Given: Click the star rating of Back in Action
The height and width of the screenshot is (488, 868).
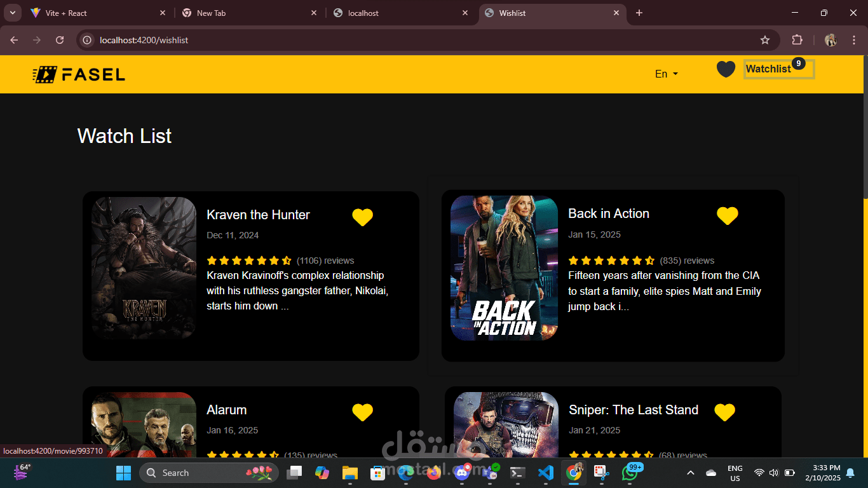Looking at the screenshot, I should pos(611,261).
